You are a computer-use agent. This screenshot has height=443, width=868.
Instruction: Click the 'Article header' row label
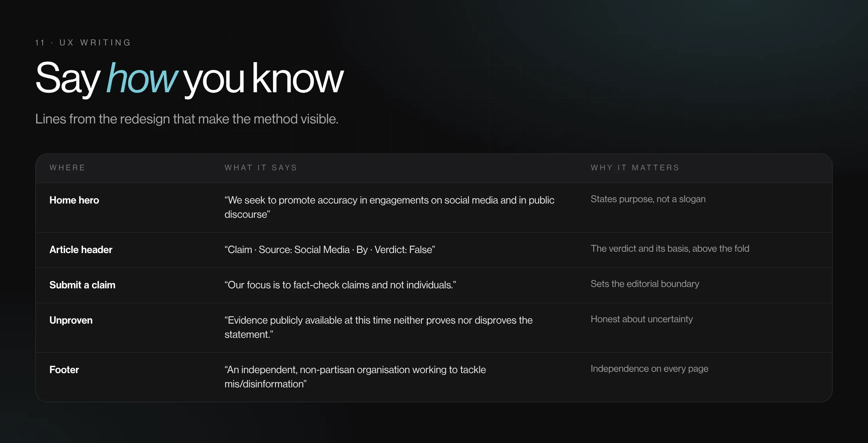point(81,250)
